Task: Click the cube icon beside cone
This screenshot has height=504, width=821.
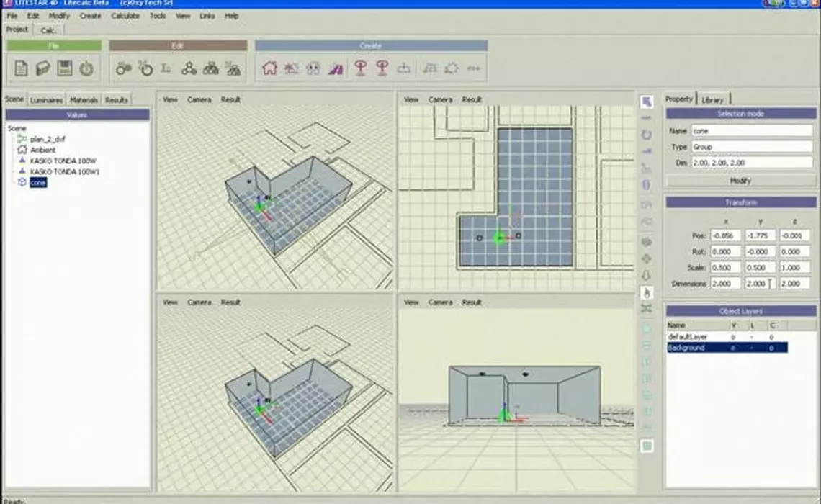Action: 22,182
